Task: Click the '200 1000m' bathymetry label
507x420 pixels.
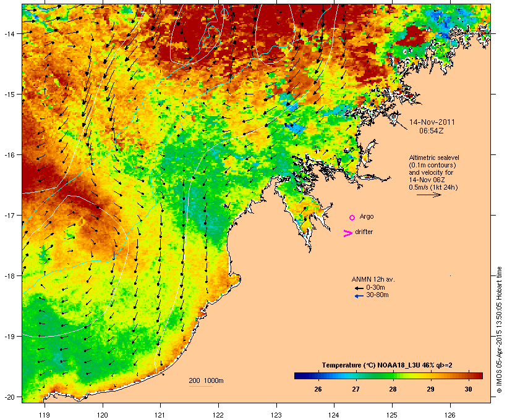Action: [206, 380]
